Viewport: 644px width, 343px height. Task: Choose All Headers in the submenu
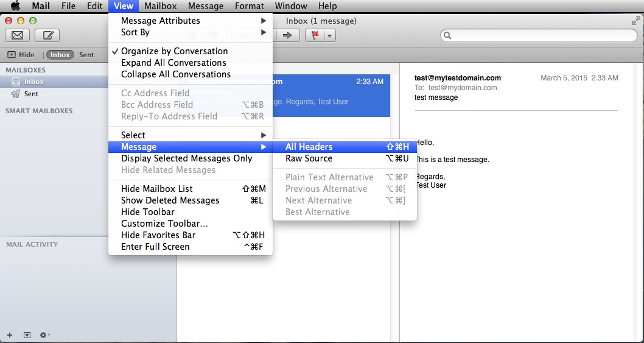point(345,147)
